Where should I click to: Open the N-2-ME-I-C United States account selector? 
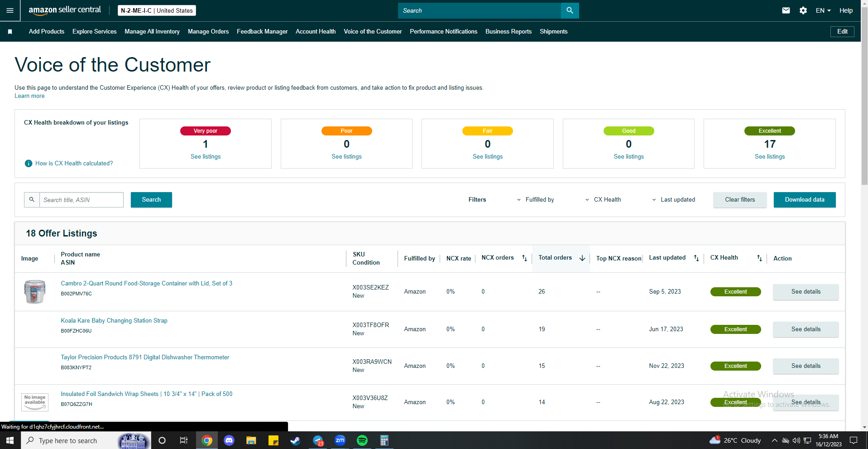pyautogui.click(x=157, y=10)
